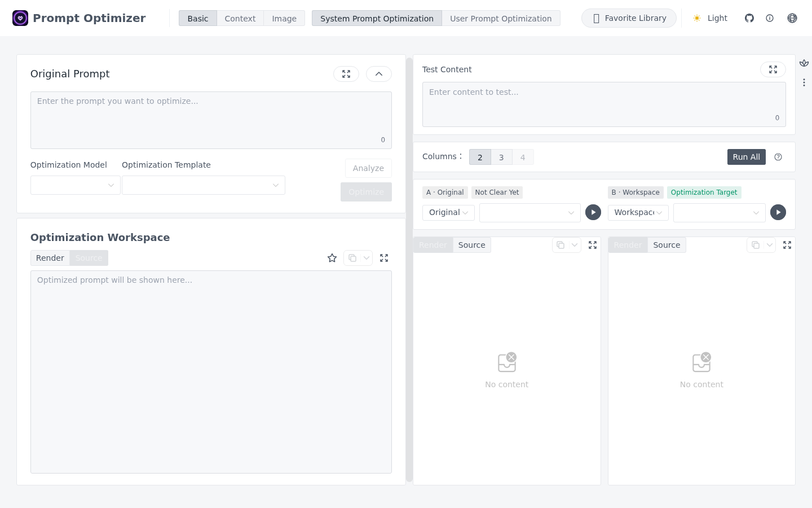Copy the column B result output
The image size is (812, 508).
(756, 245)
